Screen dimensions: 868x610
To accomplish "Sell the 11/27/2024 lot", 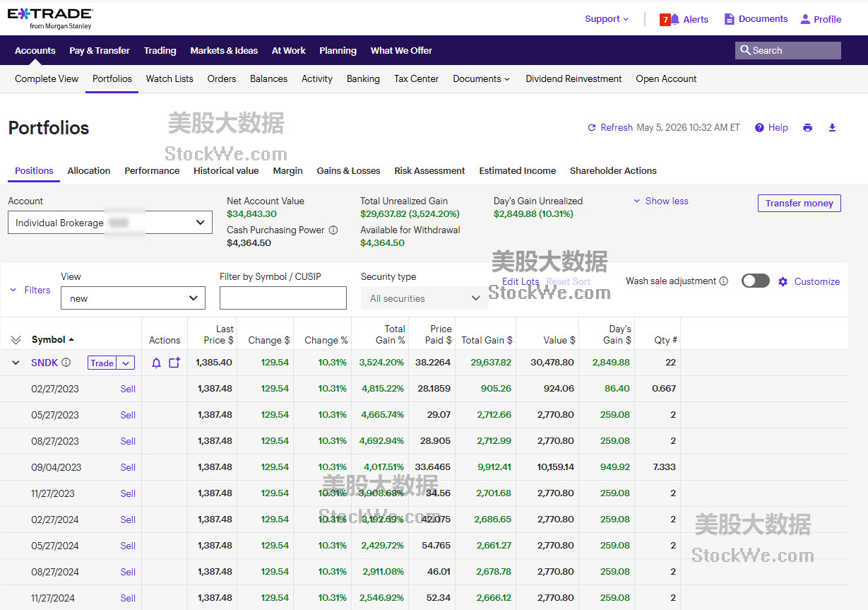I will pyautogui.click(x=128, y=598).
